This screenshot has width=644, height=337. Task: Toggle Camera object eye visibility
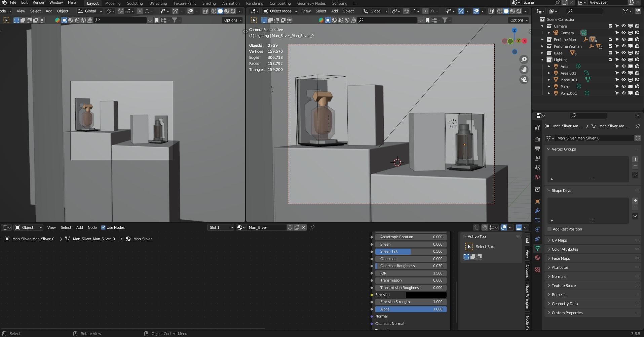(x=623, y=33)
